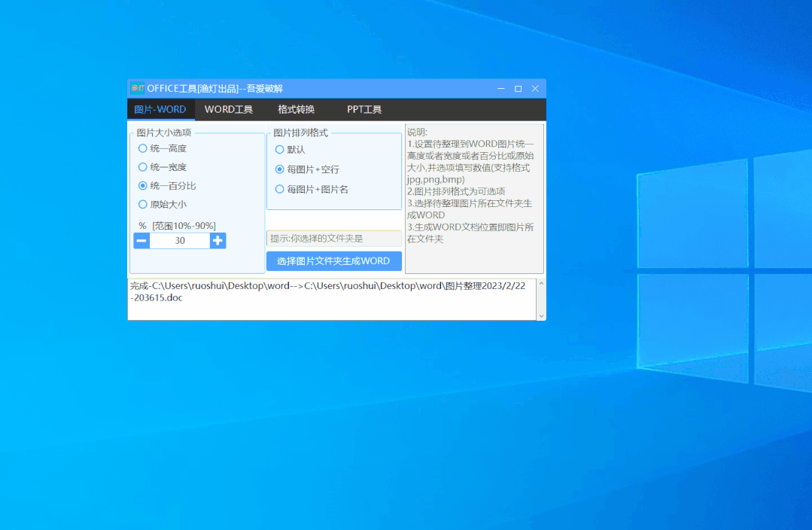The height and width of the screenshot is (530, 812).
Task: Select the 统一宽度 radio option
Action: (x=162, y=167)
